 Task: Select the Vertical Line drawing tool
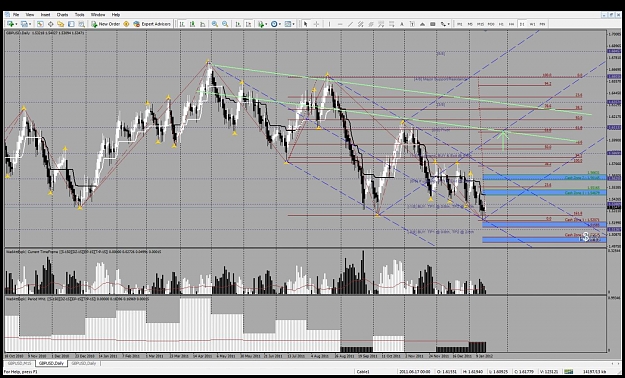click(329, 24)
